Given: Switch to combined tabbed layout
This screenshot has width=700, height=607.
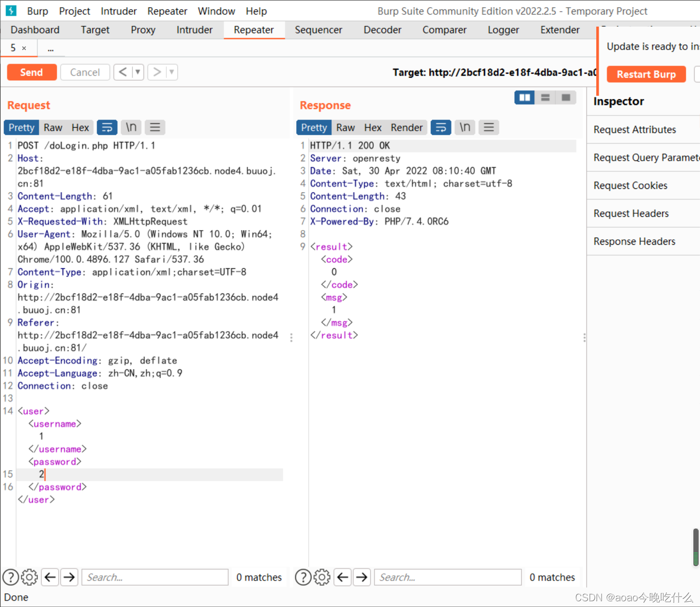Looking at the screenshot, I should point(566,98).
